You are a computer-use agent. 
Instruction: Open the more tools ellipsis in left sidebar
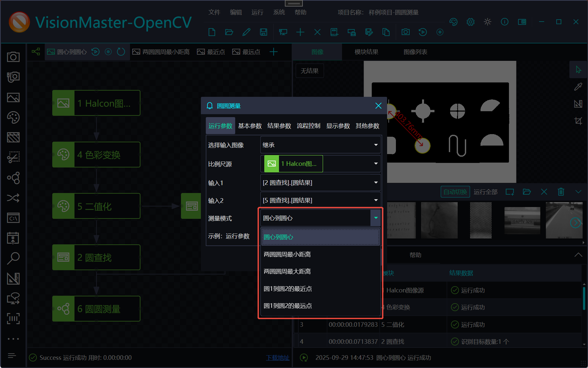point(13,339)
